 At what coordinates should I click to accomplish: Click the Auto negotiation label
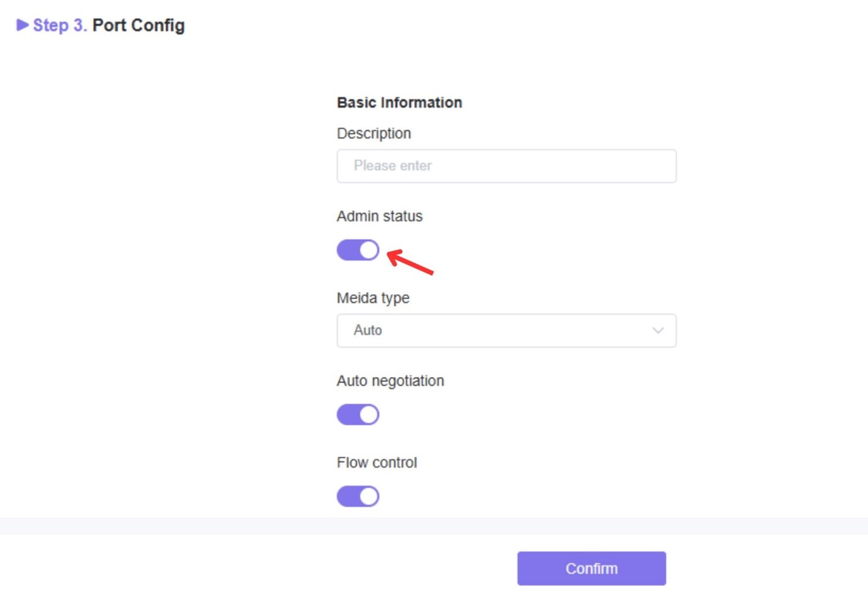390,381
